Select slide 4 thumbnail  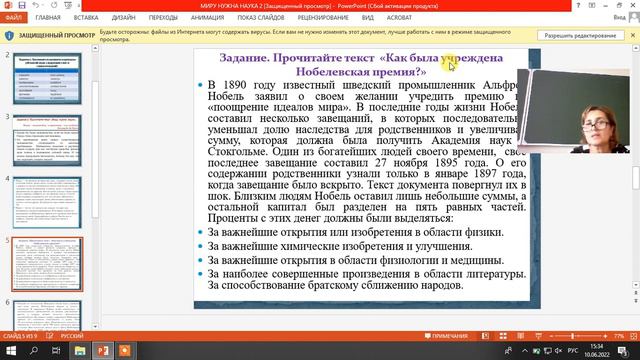click(x=47, y=202)
